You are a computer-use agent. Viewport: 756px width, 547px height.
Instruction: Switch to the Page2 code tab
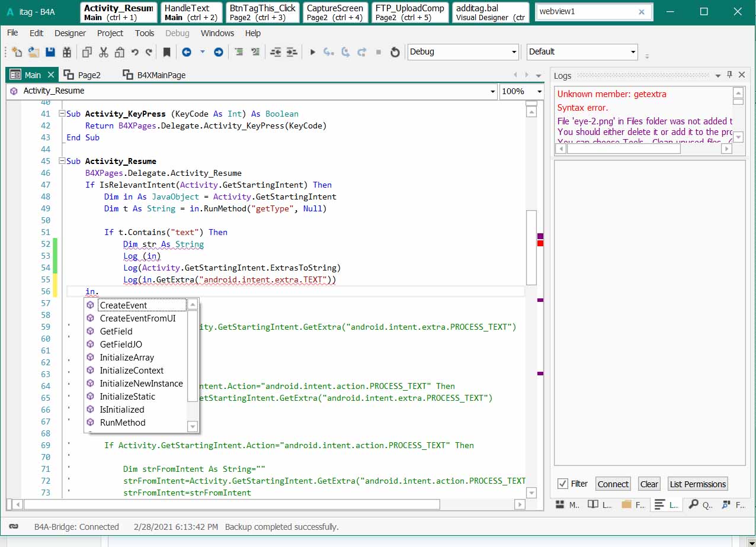pyautogui.click(x=89, y=75)
